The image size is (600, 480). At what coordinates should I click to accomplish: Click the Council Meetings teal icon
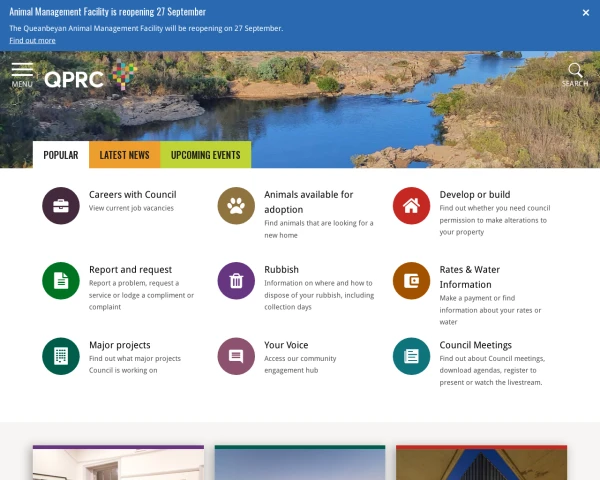[x=411, y=356]
